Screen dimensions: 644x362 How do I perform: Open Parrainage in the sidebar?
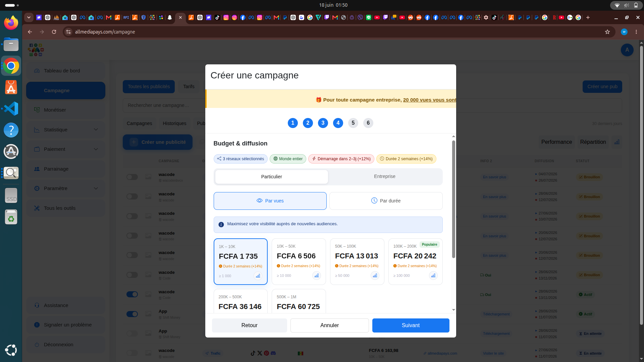pos(66,169)
